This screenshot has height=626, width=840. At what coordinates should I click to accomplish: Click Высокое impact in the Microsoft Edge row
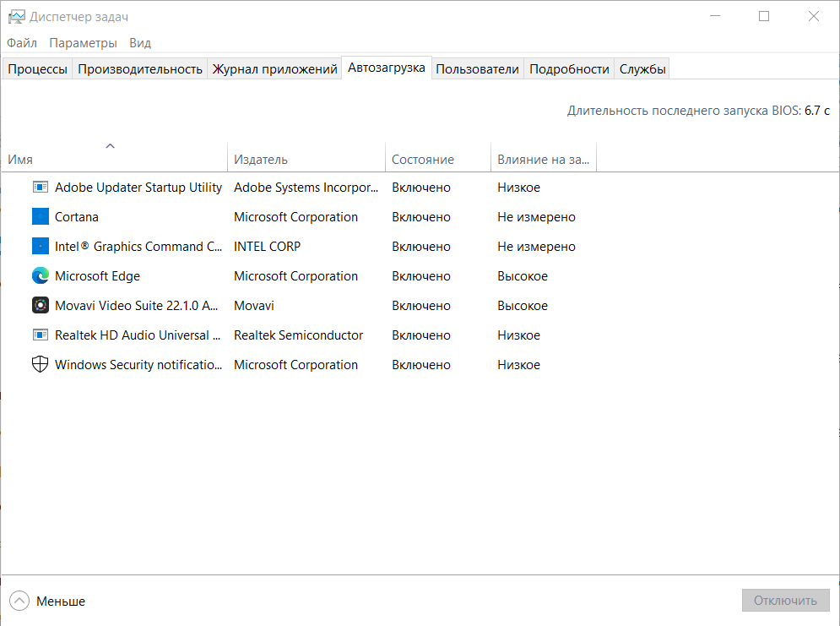[523, 275]
